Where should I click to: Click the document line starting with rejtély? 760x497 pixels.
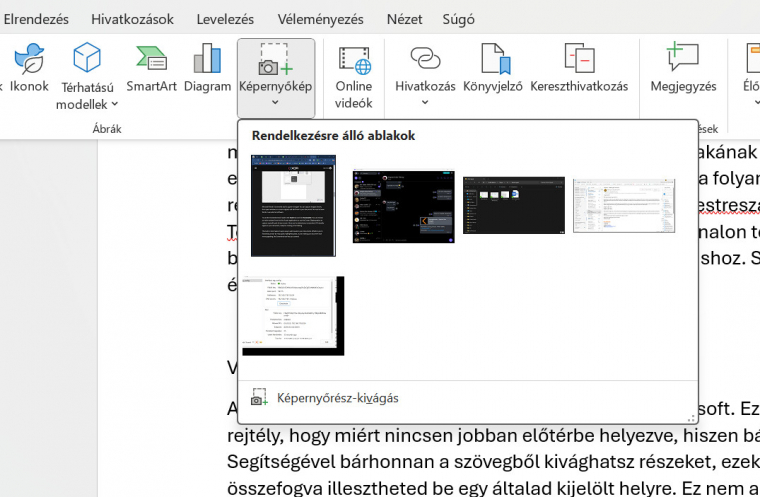tap(493, 436)
